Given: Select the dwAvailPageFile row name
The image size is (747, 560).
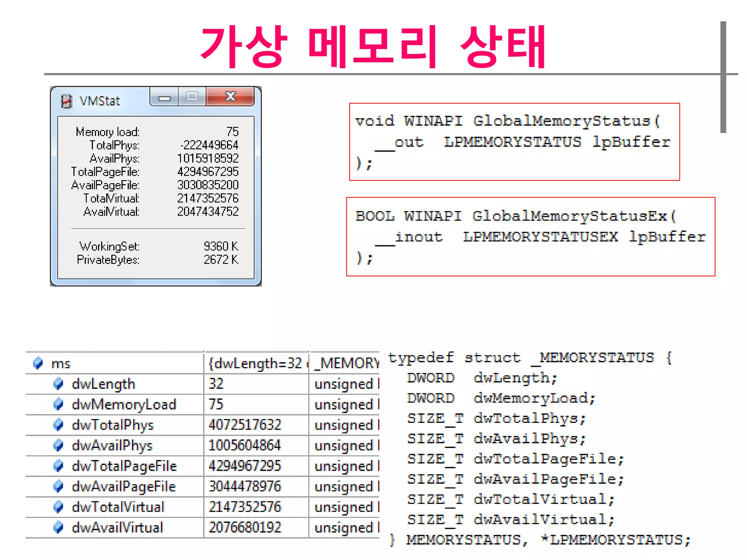Looking at the screenshot, I should (124, 487).
